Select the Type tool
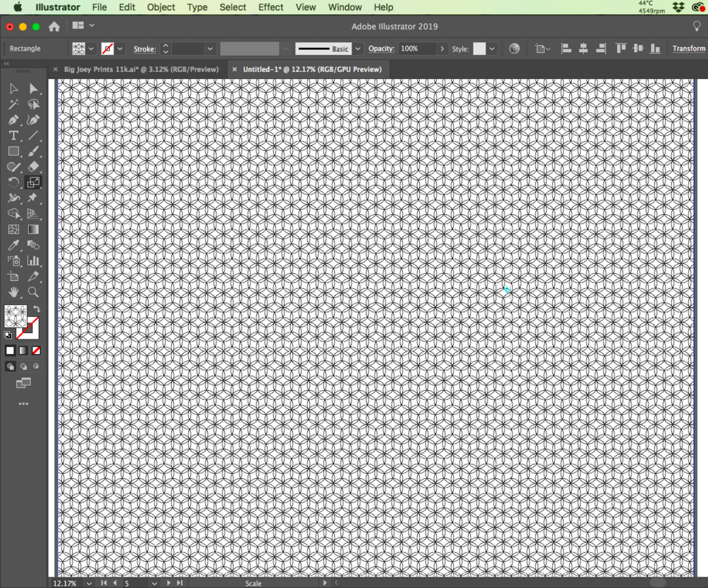Screen dimensions: 708x588 point(13,135)
